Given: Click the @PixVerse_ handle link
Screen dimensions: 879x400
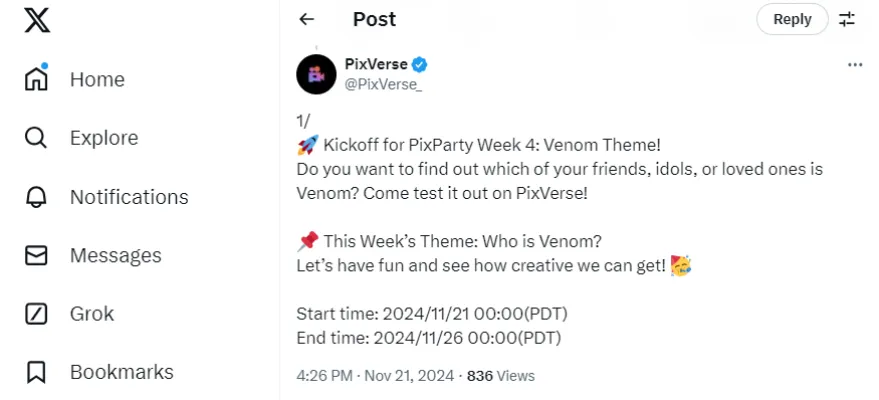Looking at the screenshot, I should tap(383, 83).
